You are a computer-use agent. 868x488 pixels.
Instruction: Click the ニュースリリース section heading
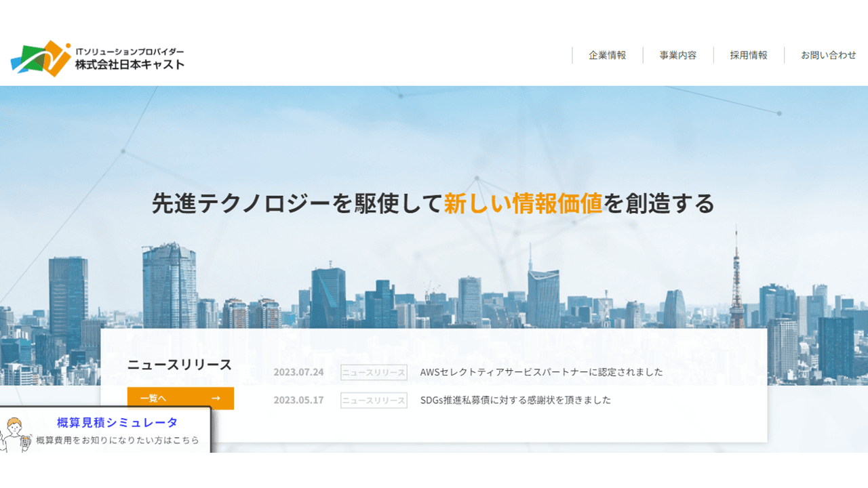click(x=180, y=365)
